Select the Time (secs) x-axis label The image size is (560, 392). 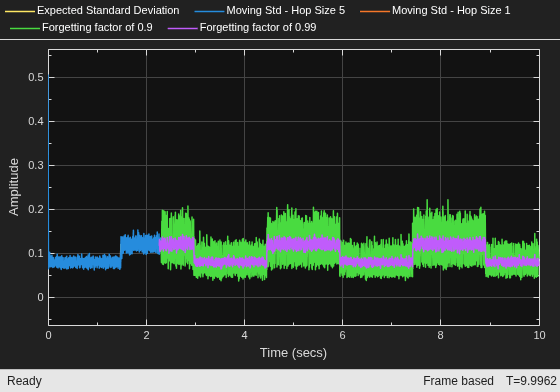click(x=293, y=353)
